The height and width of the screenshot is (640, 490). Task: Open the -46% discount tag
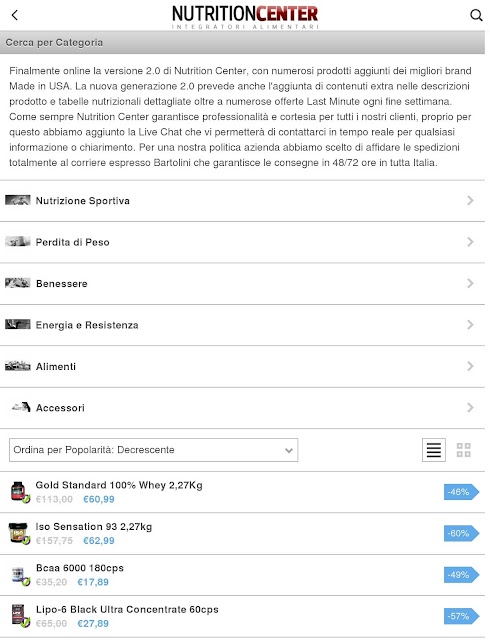click(461, 492)
